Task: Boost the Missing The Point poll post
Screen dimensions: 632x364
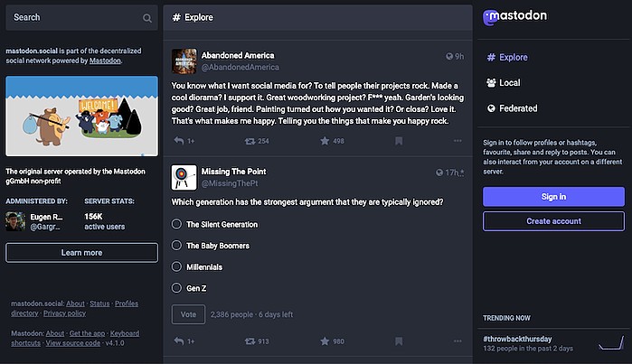Action: [250, 341]
